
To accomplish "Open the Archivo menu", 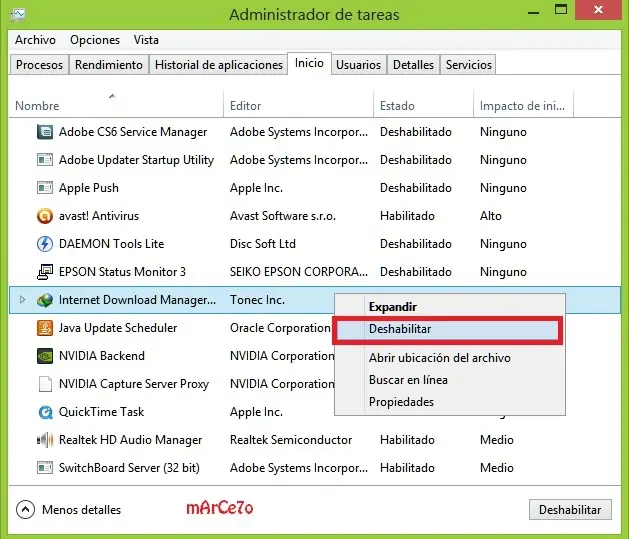I will point(35,40).
